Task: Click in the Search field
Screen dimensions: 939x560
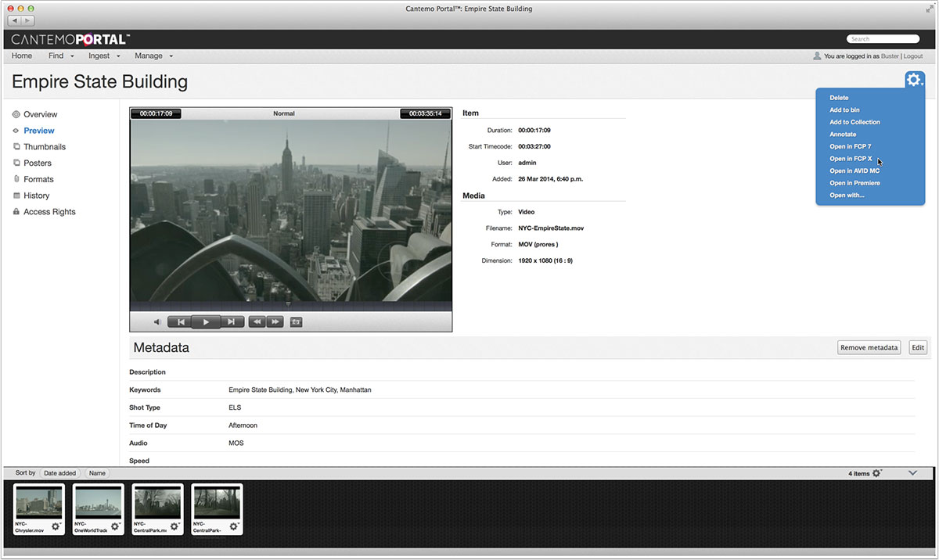Action: [x=883, y=39]
